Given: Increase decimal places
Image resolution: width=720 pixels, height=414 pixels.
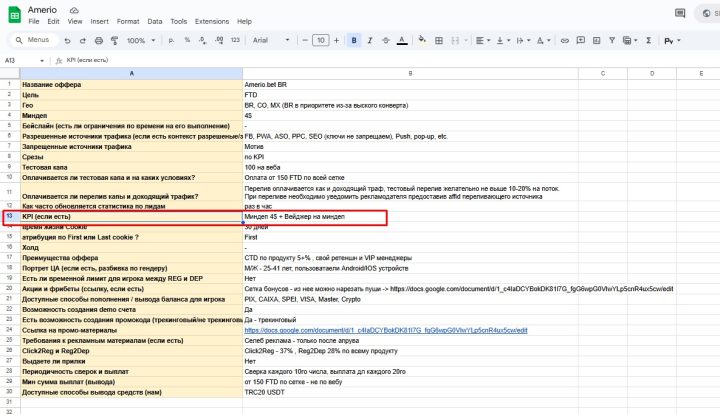Looking at the screenshot, I should point(219,40).
